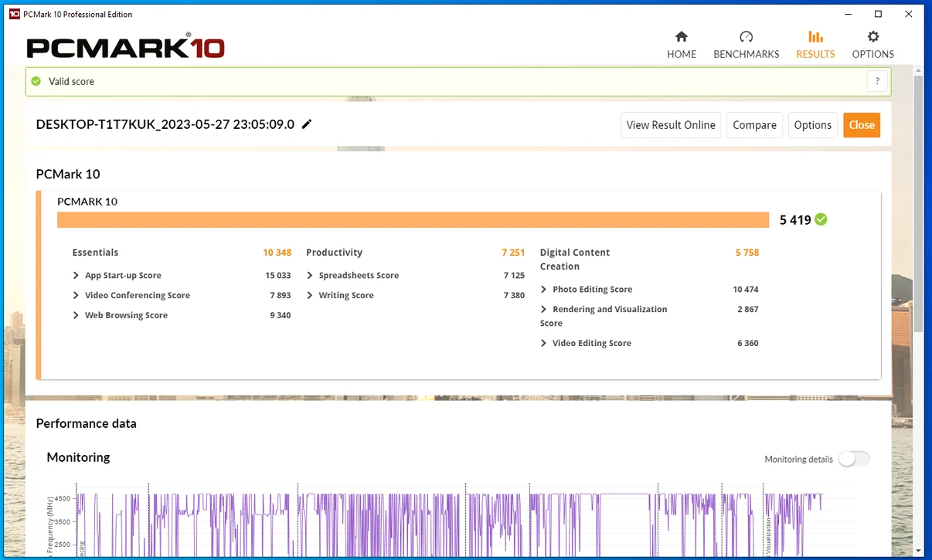Image resolution: width=932 pixels, height=560 pixels.
Task: Click the green check next to 5 419
Action: [x=821, y=219]
